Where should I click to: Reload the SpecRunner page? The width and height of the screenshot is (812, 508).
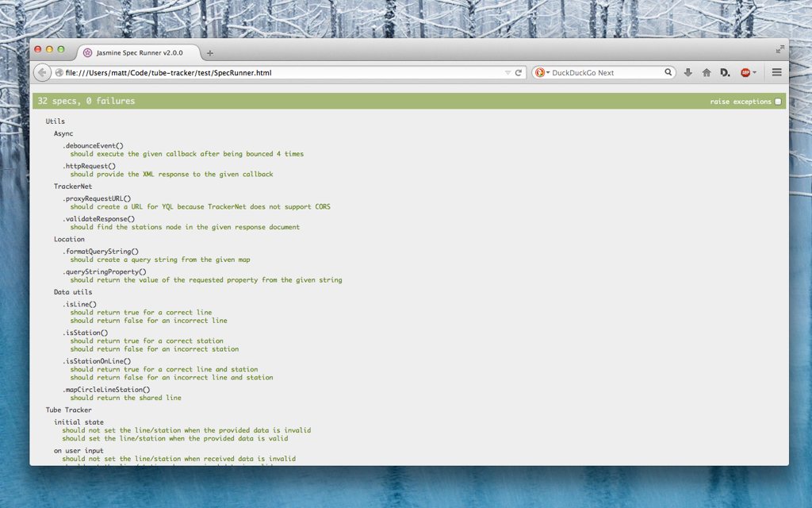point(519,72)
